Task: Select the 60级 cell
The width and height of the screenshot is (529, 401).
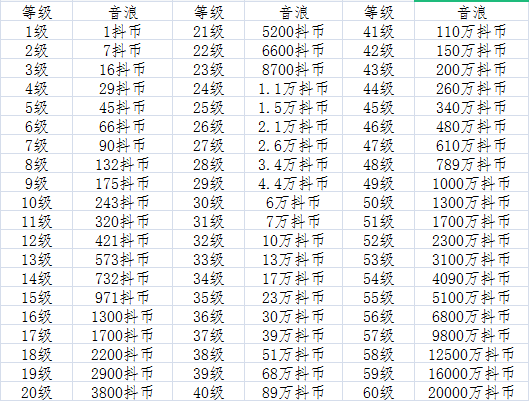Action: 378,393
